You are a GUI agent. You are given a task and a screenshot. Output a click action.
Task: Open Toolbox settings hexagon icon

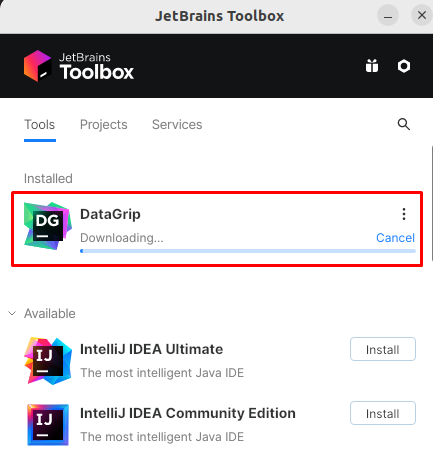(x=404, y=66)
